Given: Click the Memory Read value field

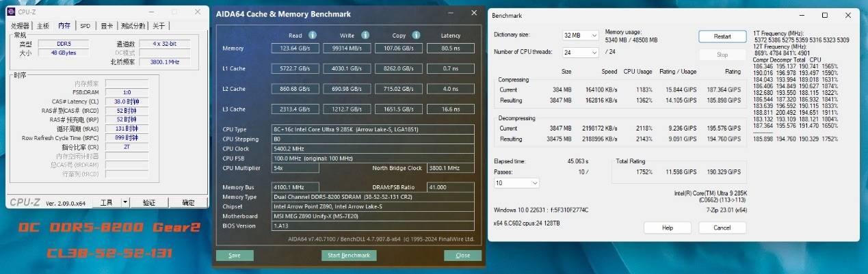Looking at the screenshot, I should [x=295, y=49].
